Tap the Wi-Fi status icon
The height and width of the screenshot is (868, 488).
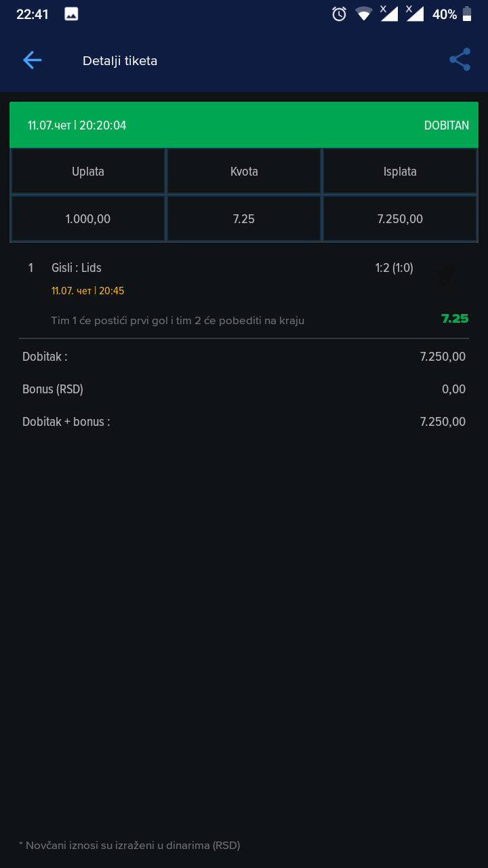364,14
